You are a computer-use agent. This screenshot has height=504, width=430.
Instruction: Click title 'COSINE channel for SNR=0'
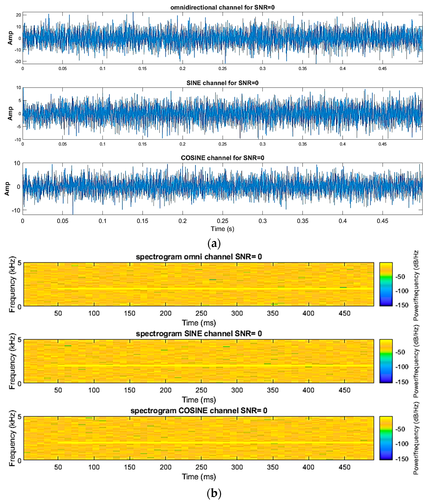[x=222, y=158]
